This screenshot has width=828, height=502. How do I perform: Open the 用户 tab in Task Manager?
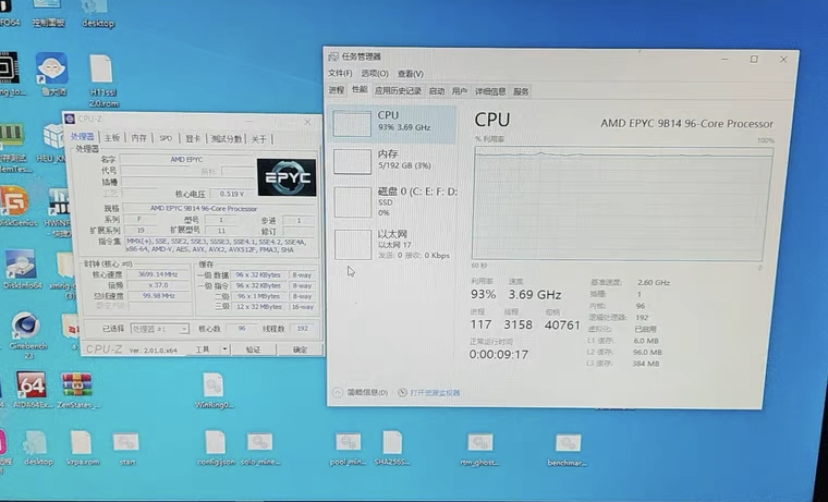click(459, 91)
